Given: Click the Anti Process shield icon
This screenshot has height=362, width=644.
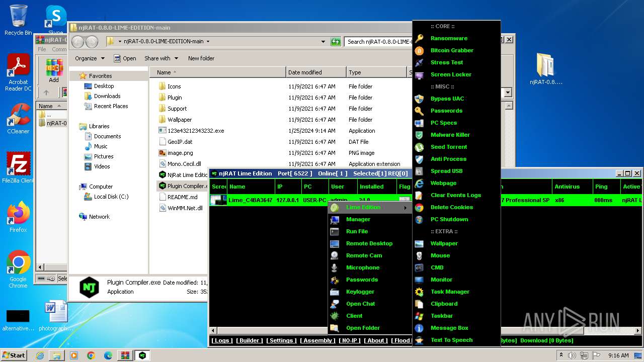Looking at the screenshot, I should click(419, 159).
